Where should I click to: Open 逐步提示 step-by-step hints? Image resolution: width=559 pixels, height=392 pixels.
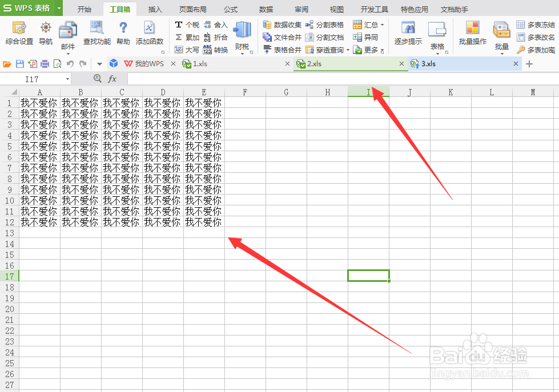[408, 33]
